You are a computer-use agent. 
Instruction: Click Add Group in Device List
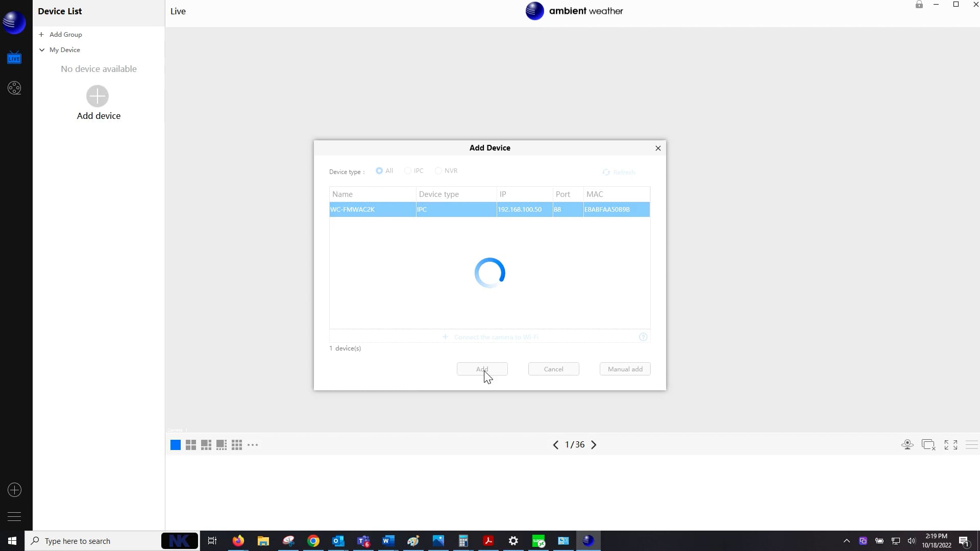point(61,35)
